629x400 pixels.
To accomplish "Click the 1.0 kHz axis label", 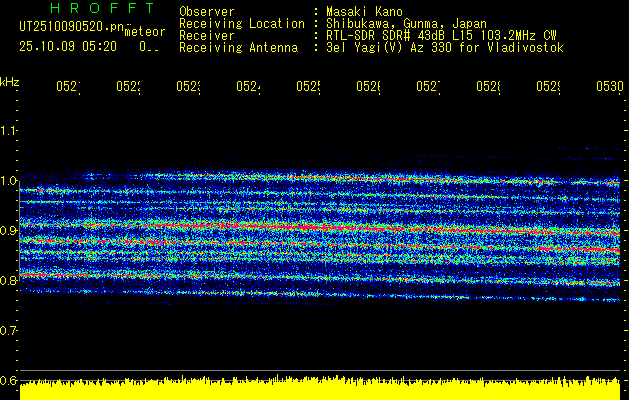I will coord(8,181).
